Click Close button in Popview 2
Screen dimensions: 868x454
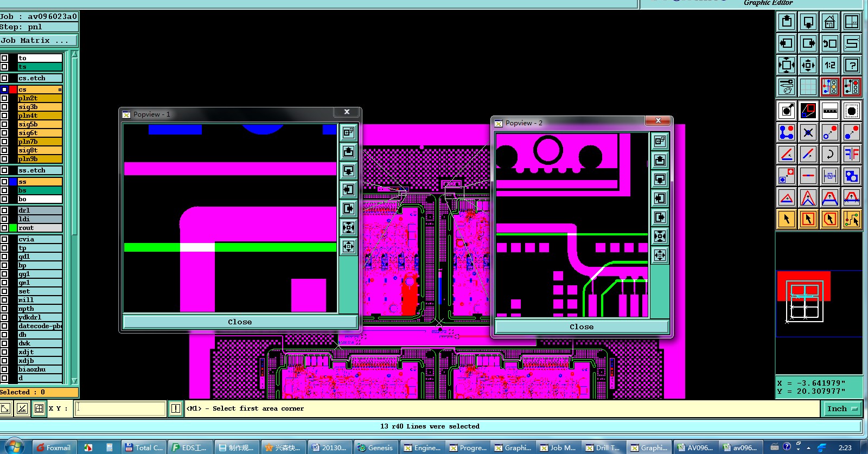click(582, 327)
